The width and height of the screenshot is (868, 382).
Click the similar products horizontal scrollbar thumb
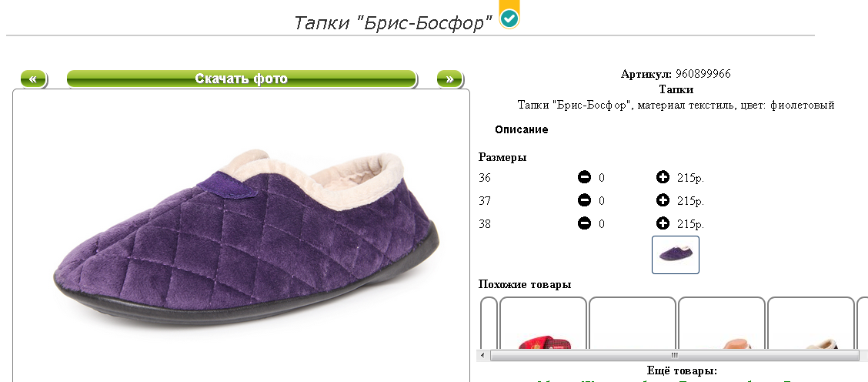click(x=675, y=355)
